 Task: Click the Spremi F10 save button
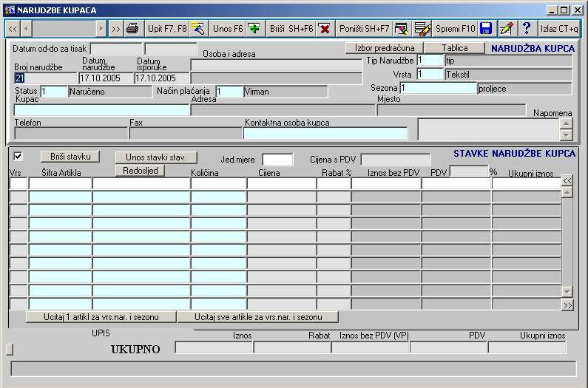pyautogui.click(x=455, y=29)
